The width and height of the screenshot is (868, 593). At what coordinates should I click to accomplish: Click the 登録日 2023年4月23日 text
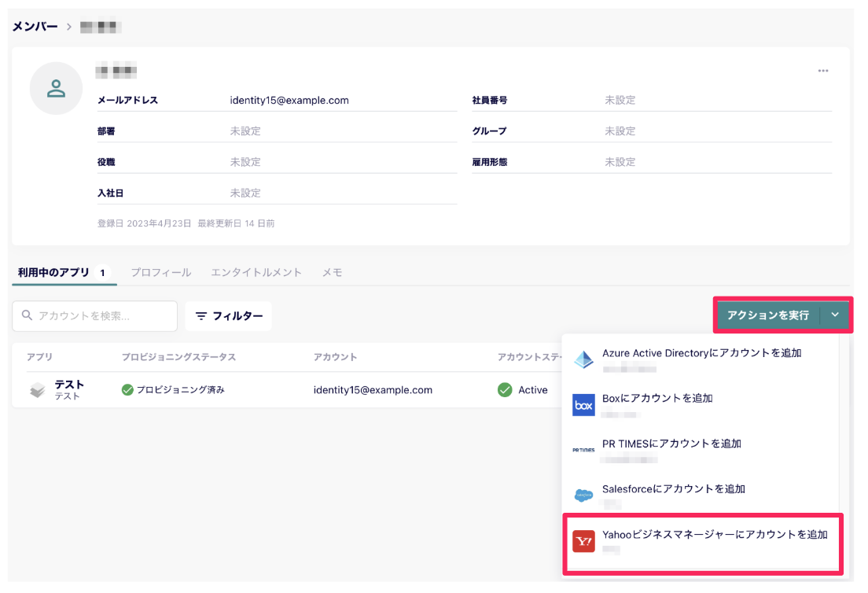pyautogui.click(x=145, y=223)
